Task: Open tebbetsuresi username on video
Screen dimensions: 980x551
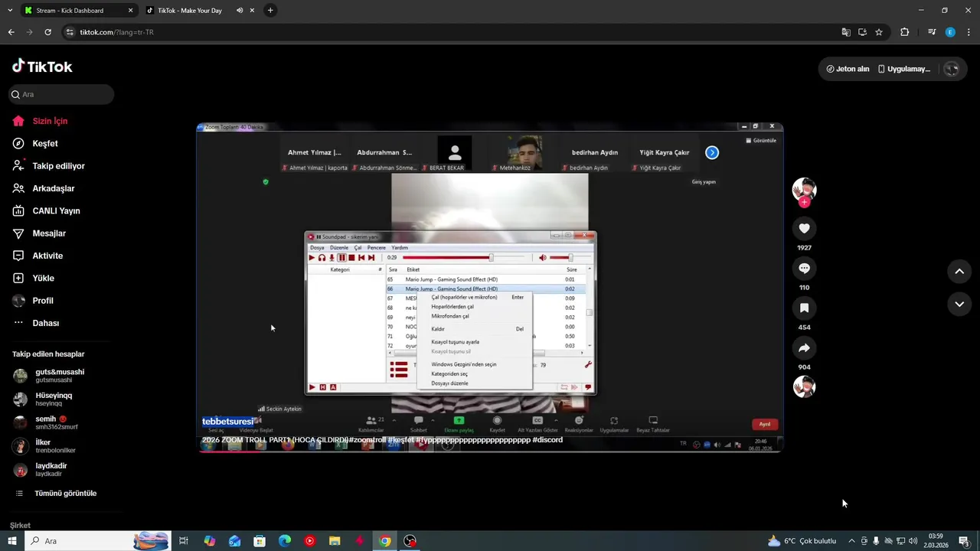Action: 227,422
